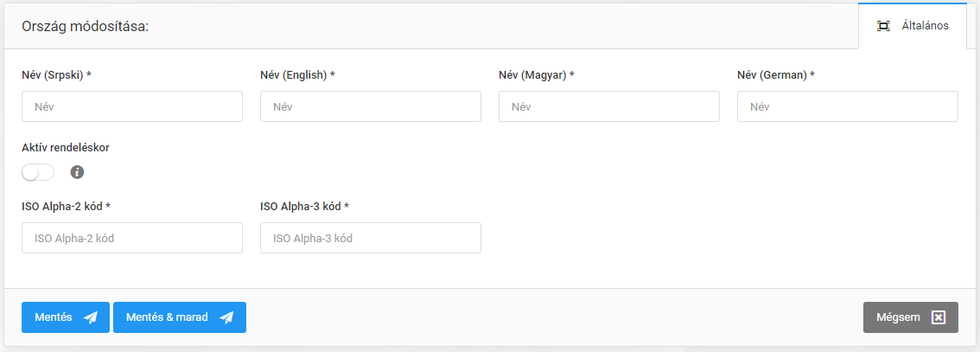Select the Név (Magyar) text field

pos(609,106)
